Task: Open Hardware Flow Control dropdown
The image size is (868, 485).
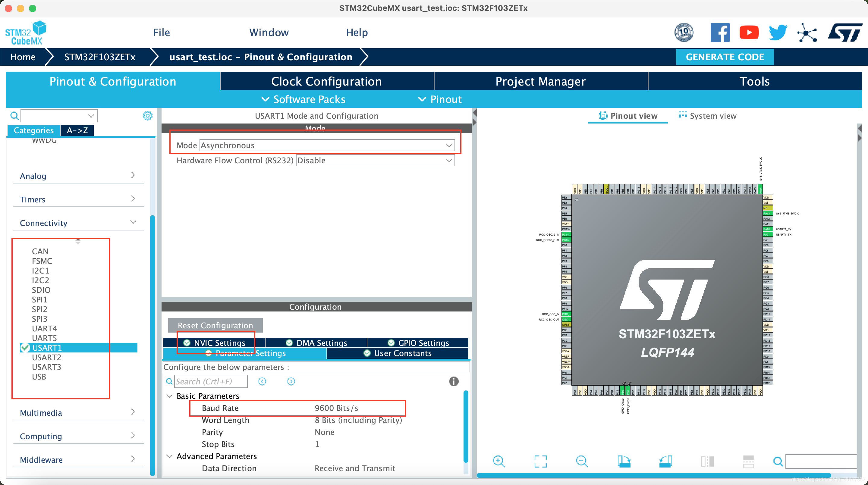Action: [375, 160]
